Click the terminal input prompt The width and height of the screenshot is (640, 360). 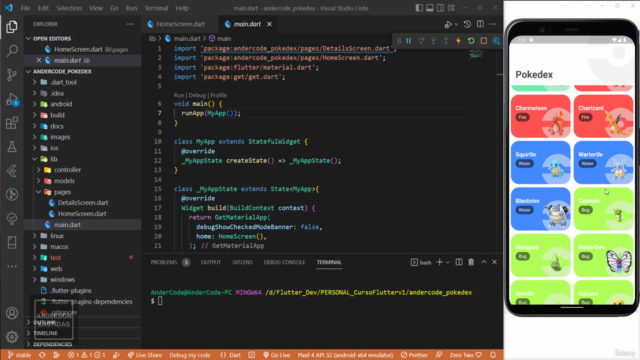[160, 301]
